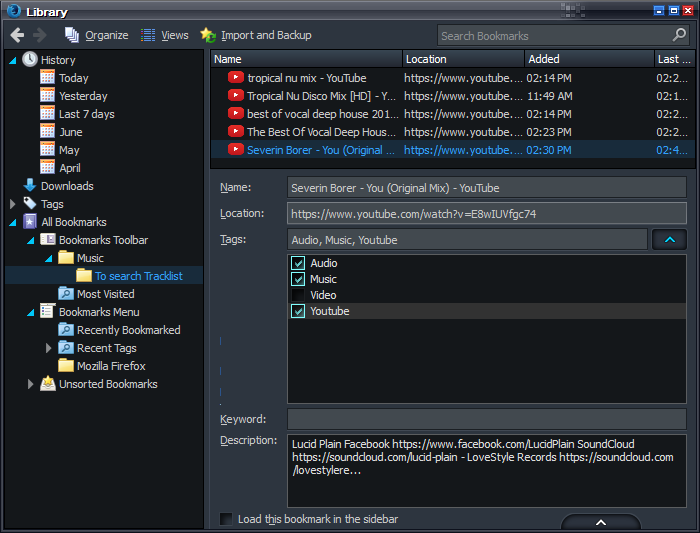Collapse the tags selector with chevron button

[x=669, y=239]
